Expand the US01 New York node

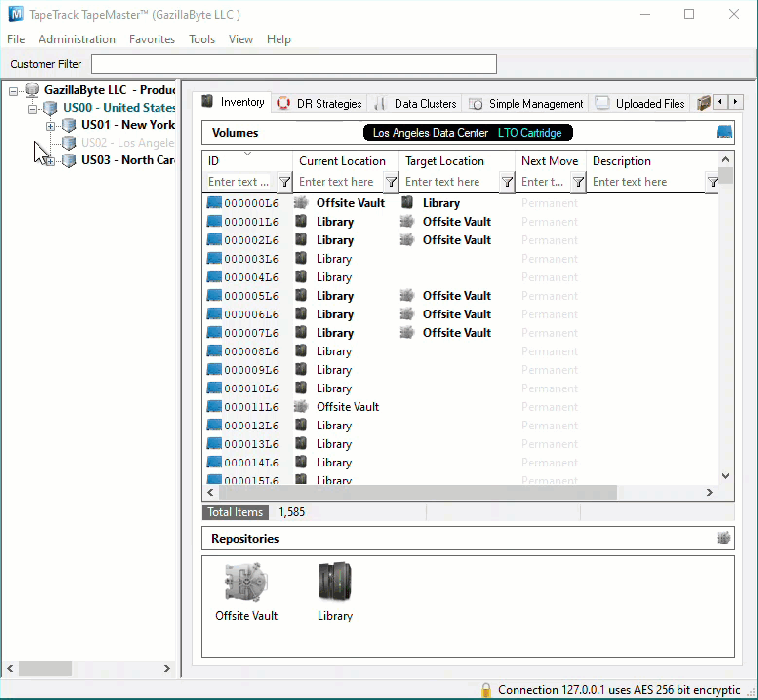pyautogui.click(x=50, y=126)
